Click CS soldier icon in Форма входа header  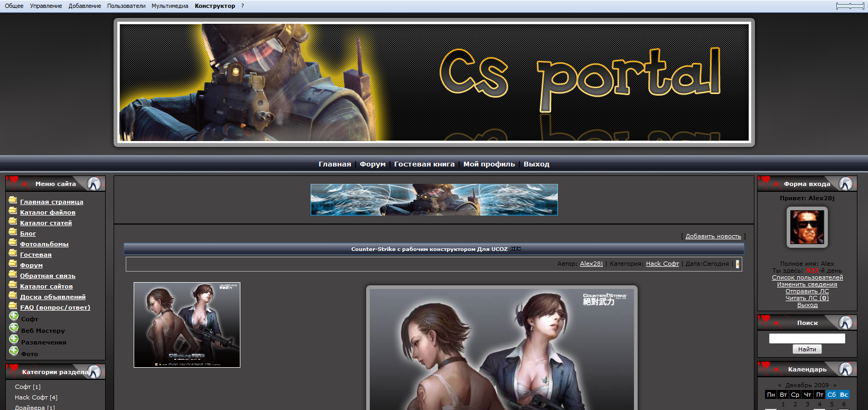click(x=846, y=184)
